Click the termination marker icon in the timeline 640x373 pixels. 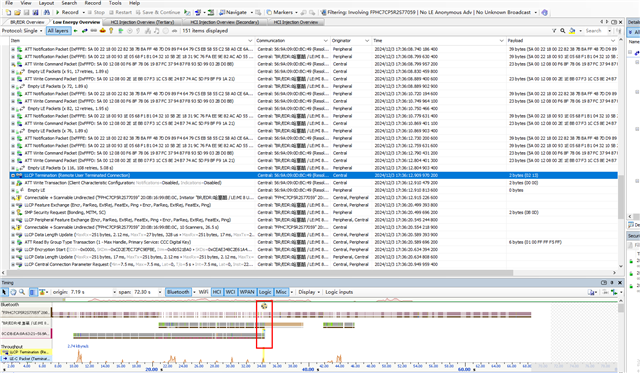tap(264, 306)
